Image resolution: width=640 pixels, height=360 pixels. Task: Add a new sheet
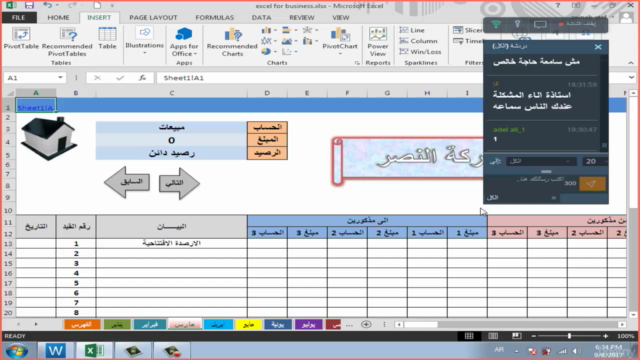[x=366, y=324]
